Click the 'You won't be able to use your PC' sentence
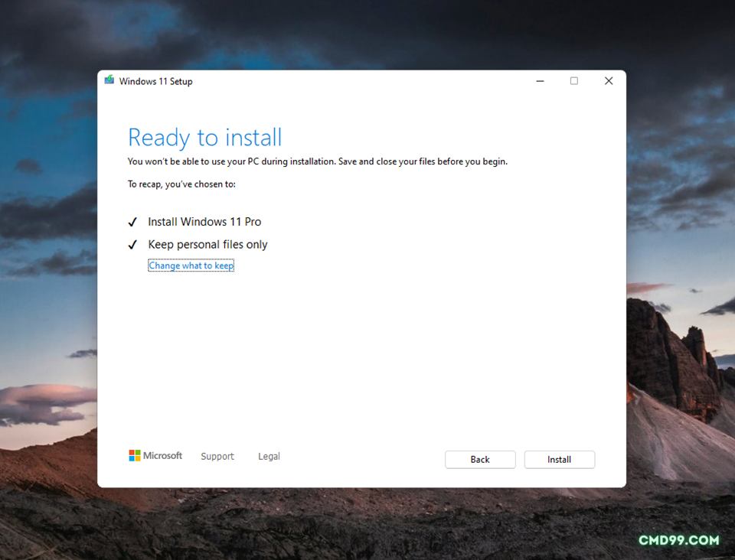The image size is (735, 560). [x=317, y=161]
